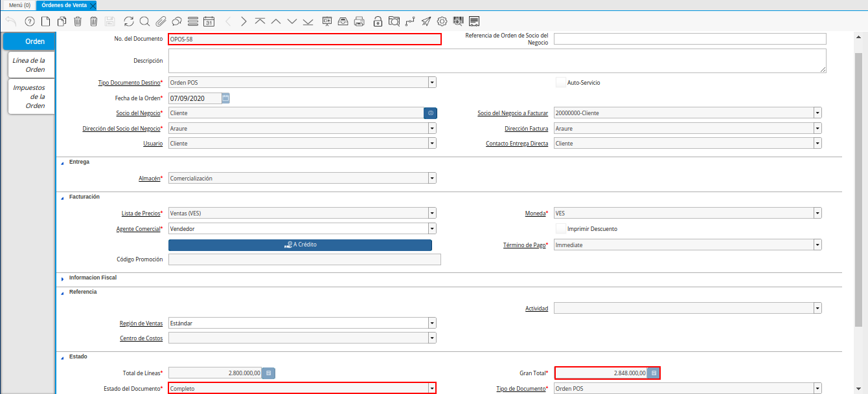Click the calendar icon next to Fecha de la Orden

pyautogui.click(x=225, y=98)
